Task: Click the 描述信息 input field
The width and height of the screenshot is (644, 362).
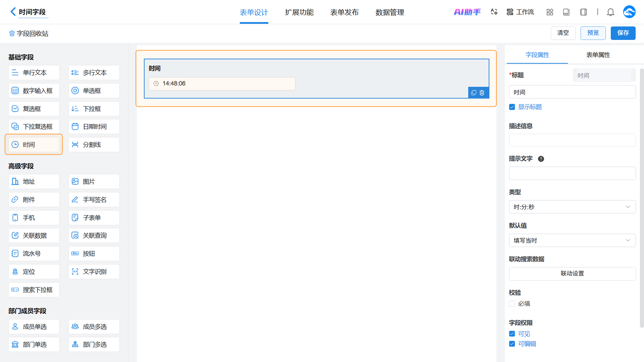Action: 572,140
